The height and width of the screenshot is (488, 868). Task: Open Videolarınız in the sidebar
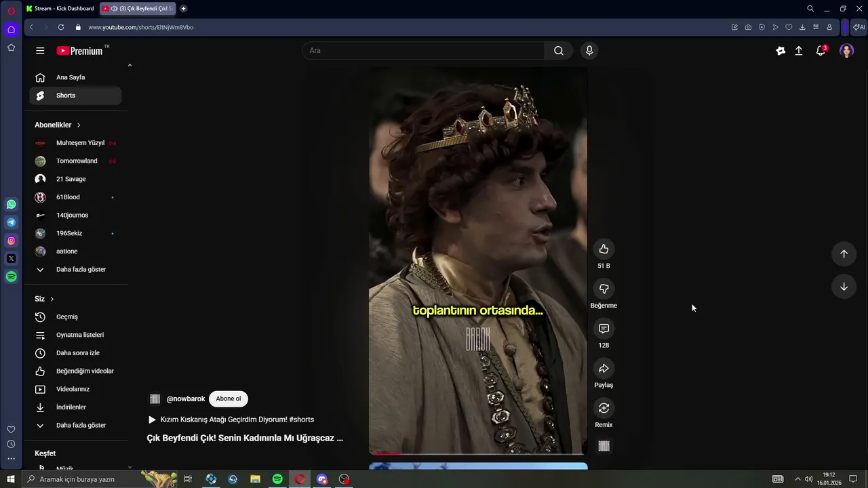[x=75, y=389]
